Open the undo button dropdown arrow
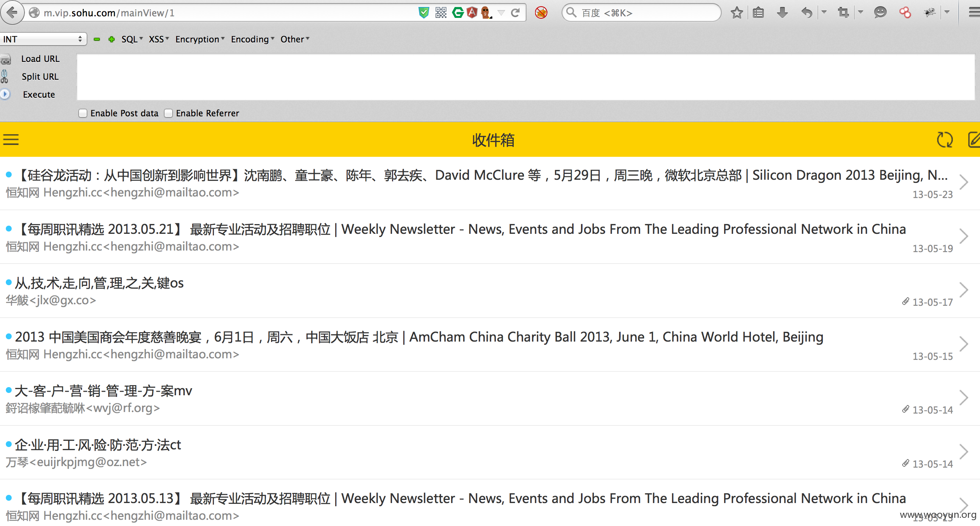The image size is (980, 526). (824, 13)
